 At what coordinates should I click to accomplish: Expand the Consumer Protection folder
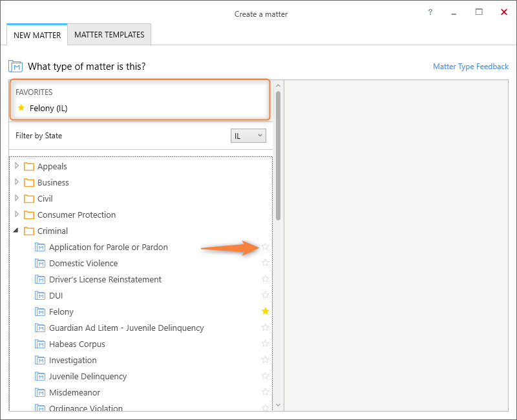click(17, 215)
